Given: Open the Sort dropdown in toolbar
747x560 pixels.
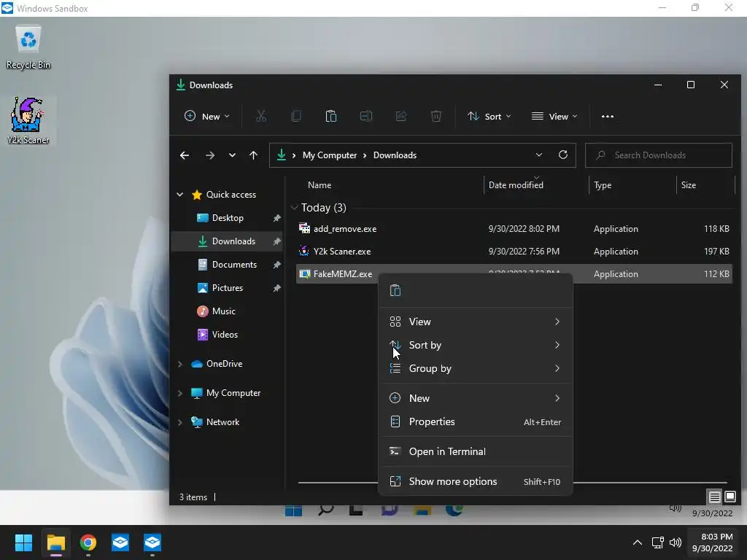Looking at the screenshot, I should 489,116.
